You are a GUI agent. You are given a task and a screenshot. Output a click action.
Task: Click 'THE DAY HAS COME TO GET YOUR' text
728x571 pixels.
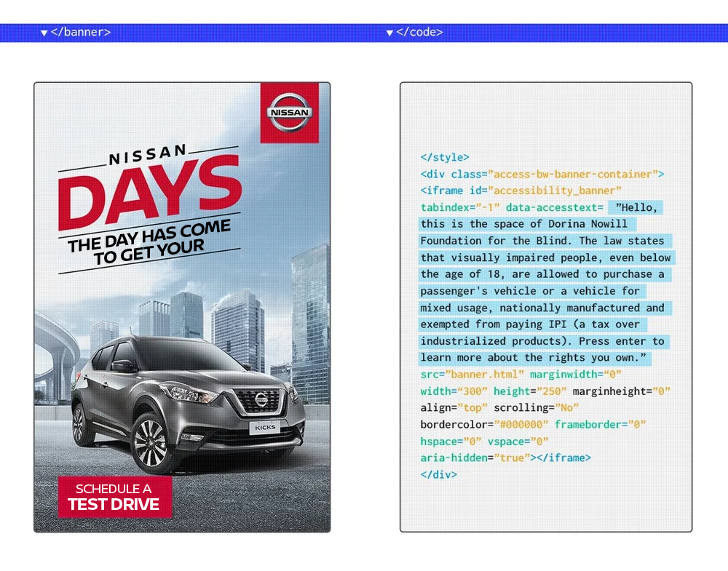pos(149,243)
